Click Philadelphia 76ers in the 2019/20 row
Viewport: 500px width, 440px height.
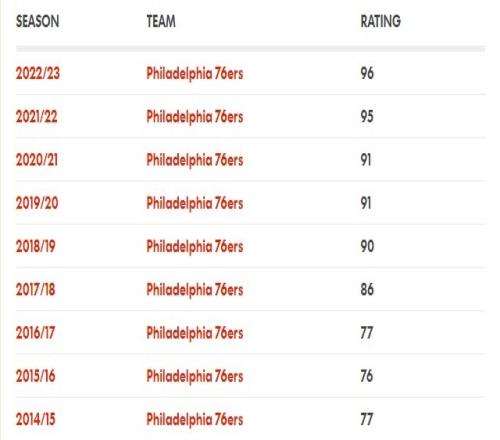click(x=195, y=203)
